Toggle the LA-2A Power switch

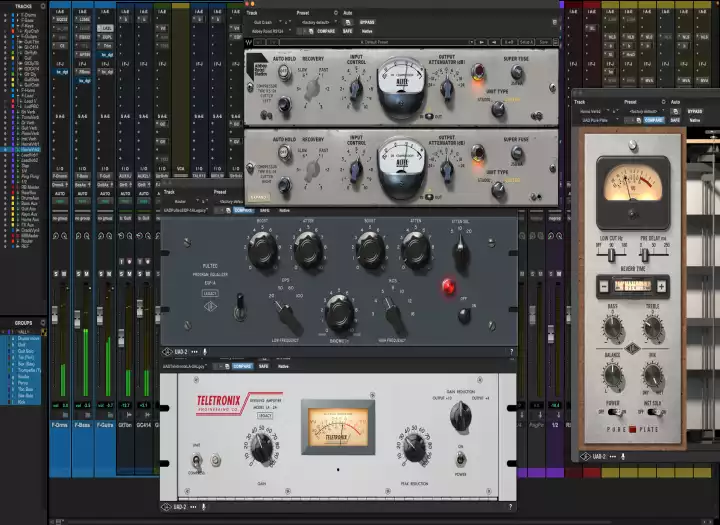tap(460, 459)
